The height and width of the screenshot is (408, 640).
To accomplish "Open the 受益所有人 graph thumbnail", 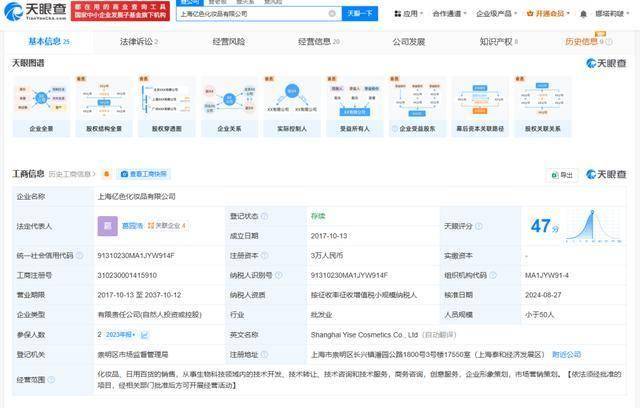I will [x=355, y=106].
